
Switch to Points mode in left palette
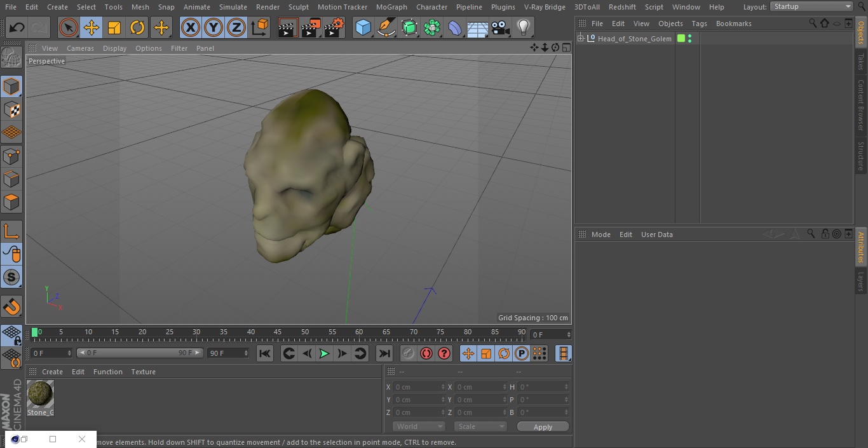pos(11,156)
